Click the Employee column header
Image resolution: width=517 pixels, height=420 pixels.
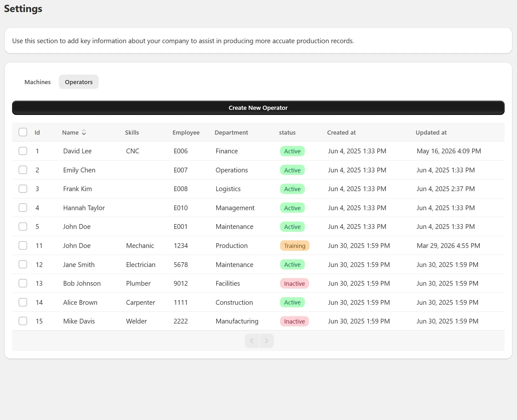[x=186, y=132]
